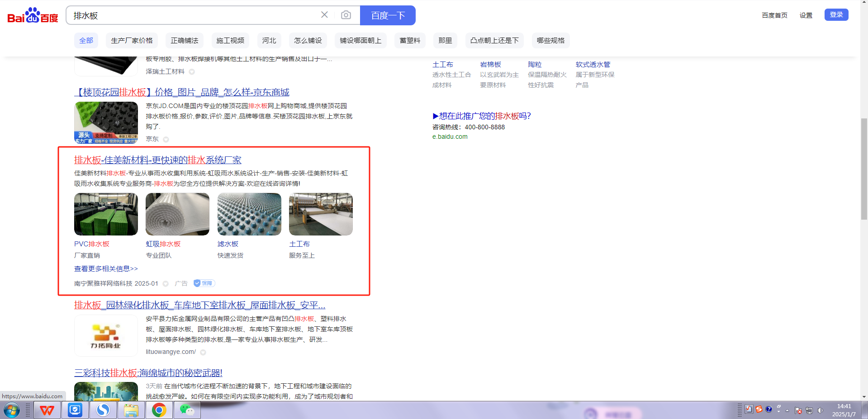Click the Baidu logo
The width and height of the screenshot is (868, 419).
pyautogui.click(x=33, y=15)
